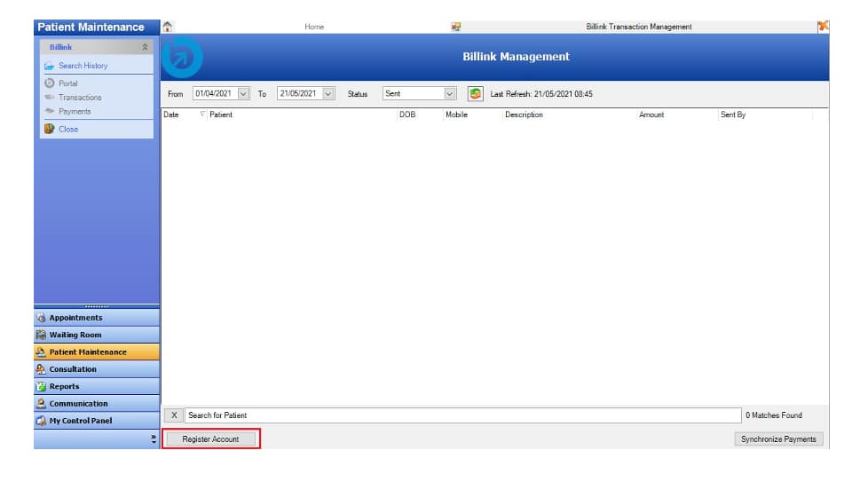Click the Billink Transaction Management tab icon
The image size is (868, 490).
click(x=456, y=27)
